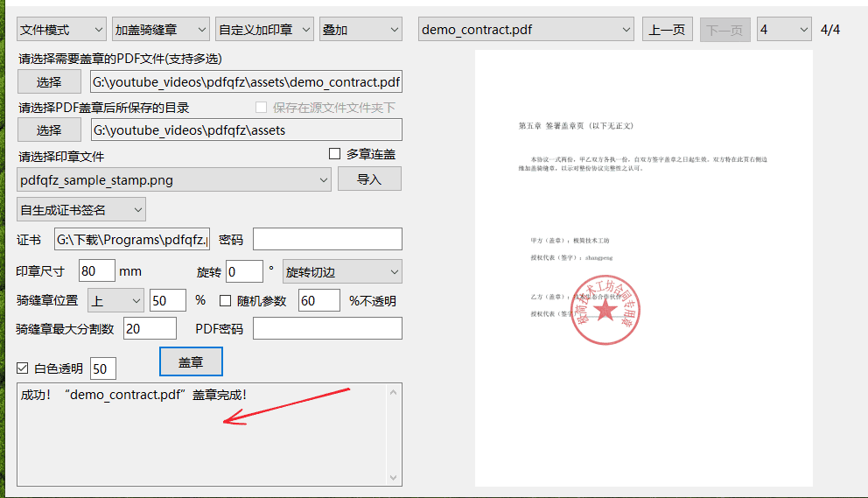Screen dimensions: 868x498
Task: Click 选择 to choose PDF files
Action: 49,82
